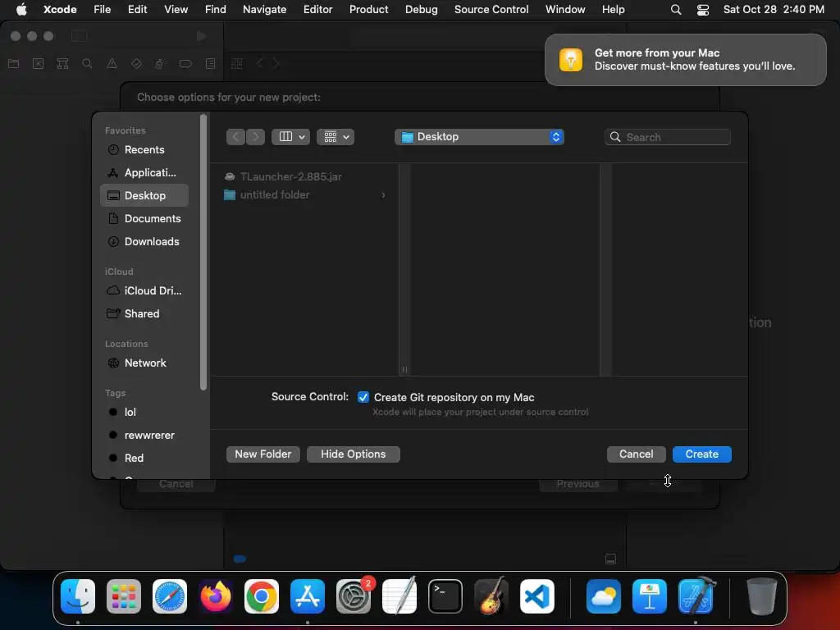Select Shared in the sidebar

coord(144,314)
